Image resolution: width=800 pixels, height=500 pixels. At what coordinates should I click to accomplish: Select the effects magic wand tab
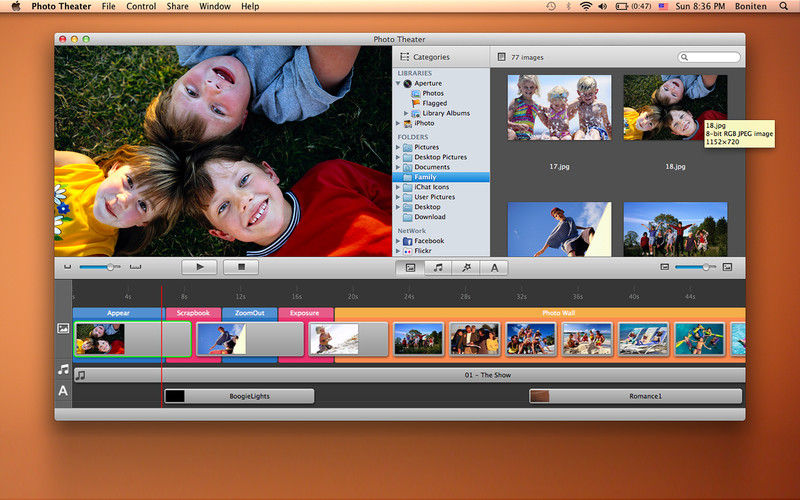tap(466, 267)
